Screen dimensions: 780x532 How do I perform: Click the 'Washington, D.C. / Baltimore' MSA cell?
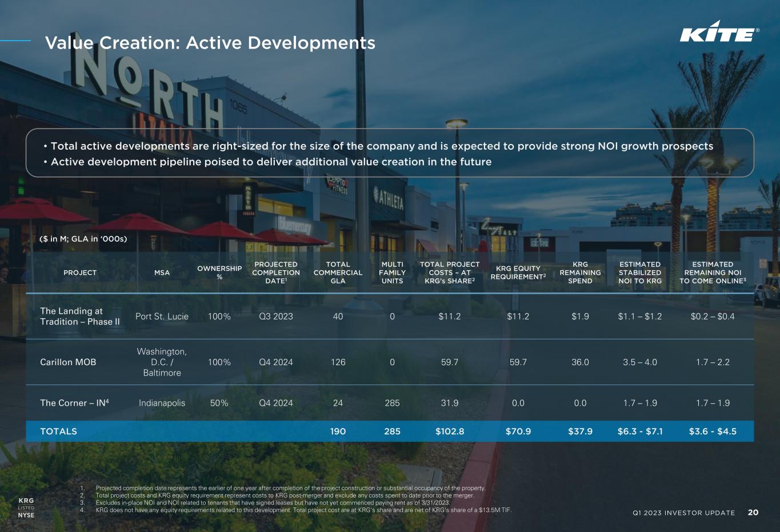coord(162,362)
